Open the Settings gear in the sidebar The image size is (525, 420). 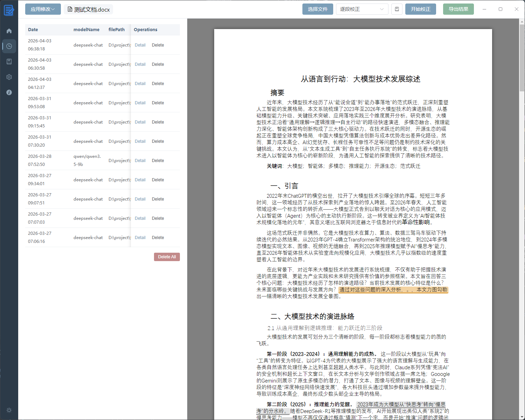9,77
